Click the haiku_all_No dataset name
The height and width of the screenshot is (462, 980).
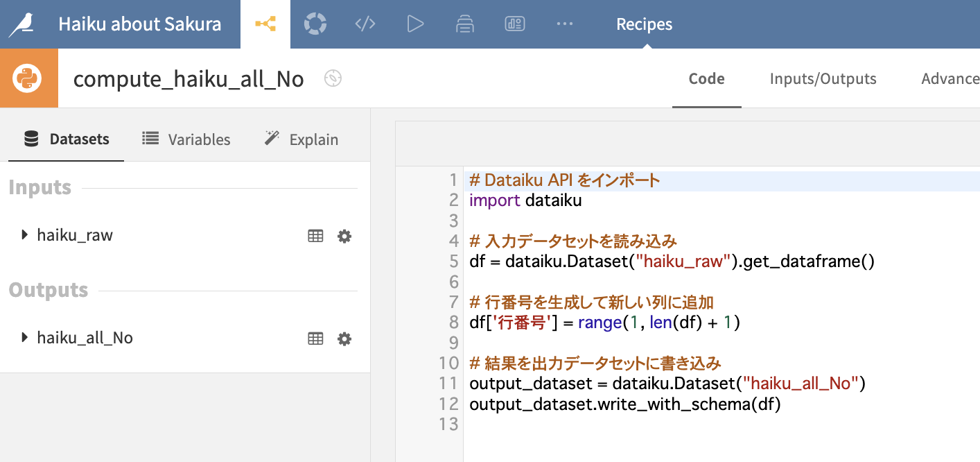[85, 338]
